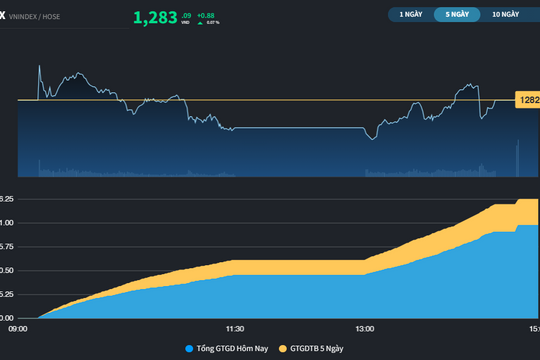Toggle the GTGDTB 5 Ngày legend
The height and width of the screenshot is (360, 540).
pos(311,349)
